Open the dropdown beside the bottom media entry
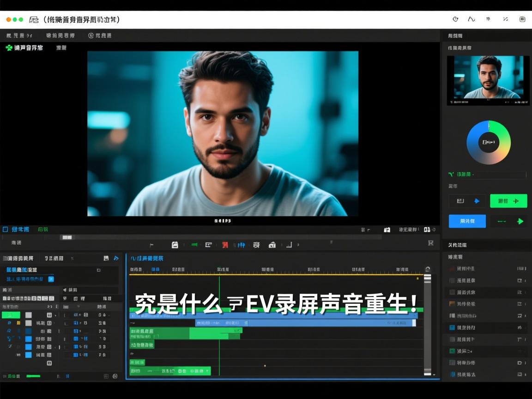Viewport: 532px width, 399px height. click(525, 374)
